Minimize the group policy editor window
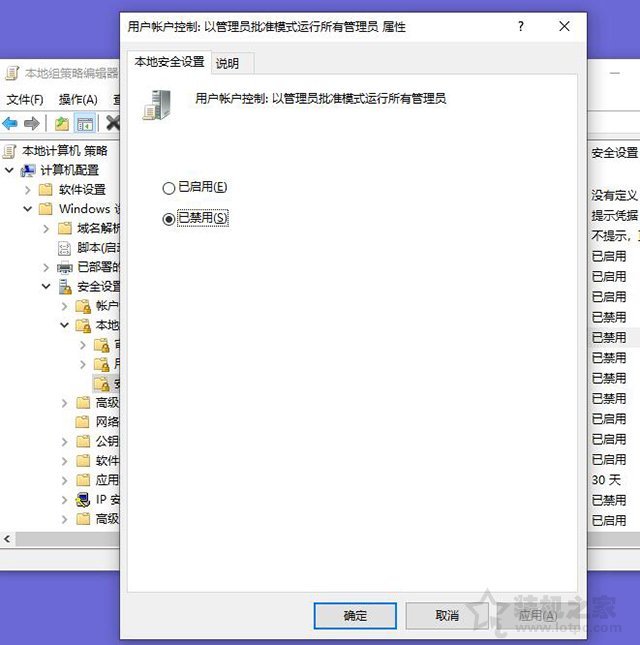Screen dimensions: 640x645 click(x=615, y=73)
